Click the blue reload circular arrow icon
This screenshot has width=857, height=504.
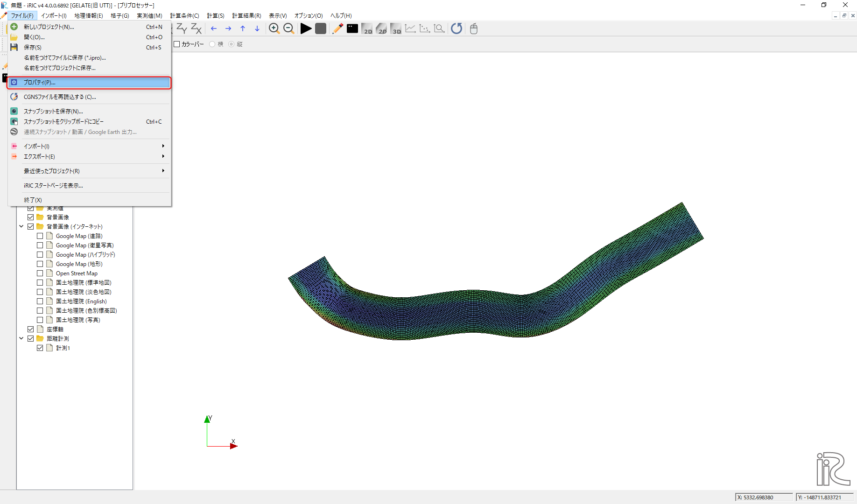[x=457, y=28]
